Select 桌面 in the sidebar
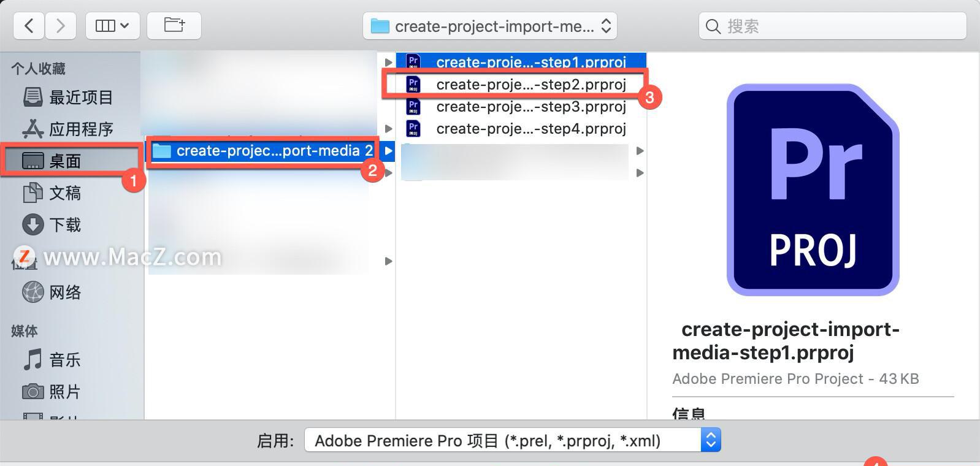Screen dimensions: 980x466 coord(71,161)
